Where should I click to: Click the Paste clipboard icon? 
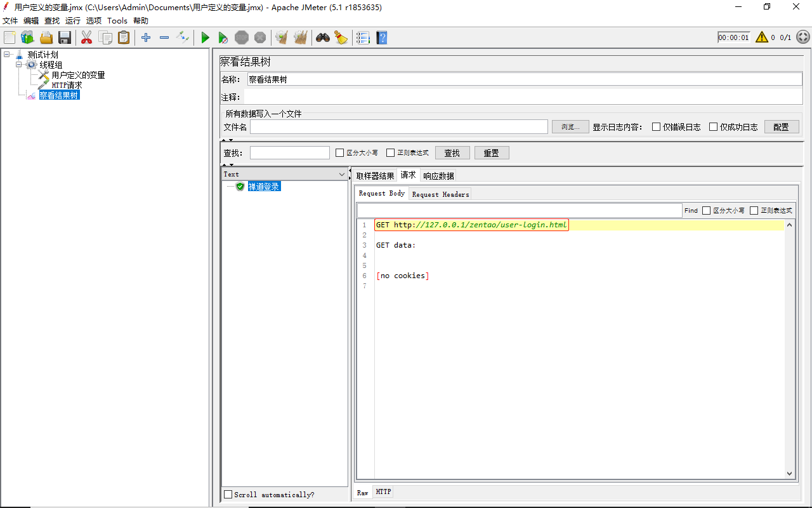tap(124, 37)
